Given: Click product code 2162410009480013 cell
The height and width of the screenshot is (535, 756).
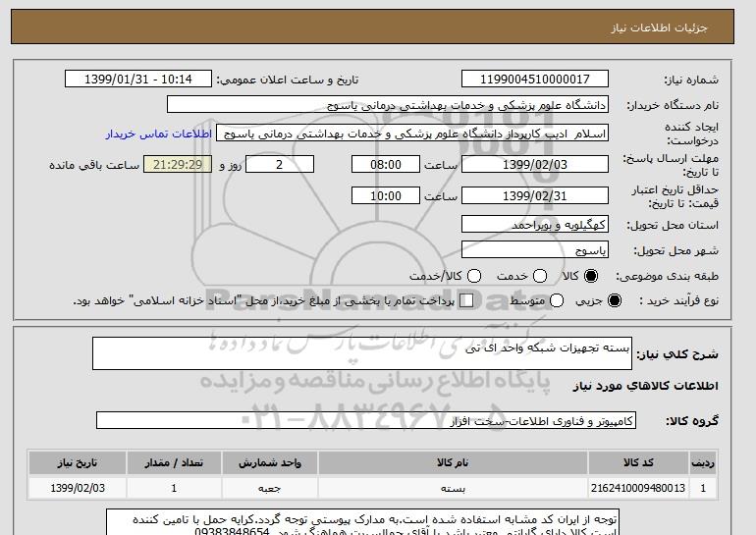Looking at the screenshot, I should 638,488.
